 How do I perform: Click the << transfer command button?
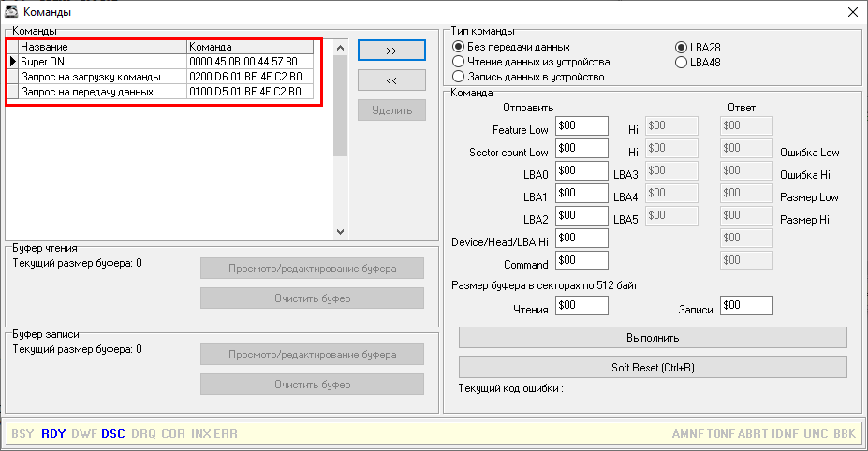click(x=391, y=80)
